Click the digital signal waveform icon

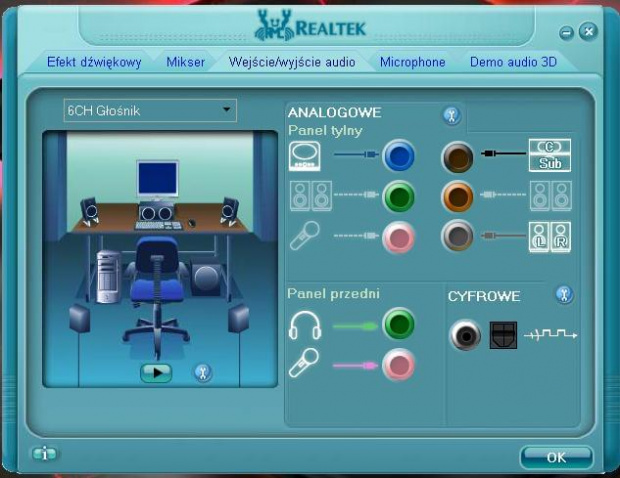[550, 334]
